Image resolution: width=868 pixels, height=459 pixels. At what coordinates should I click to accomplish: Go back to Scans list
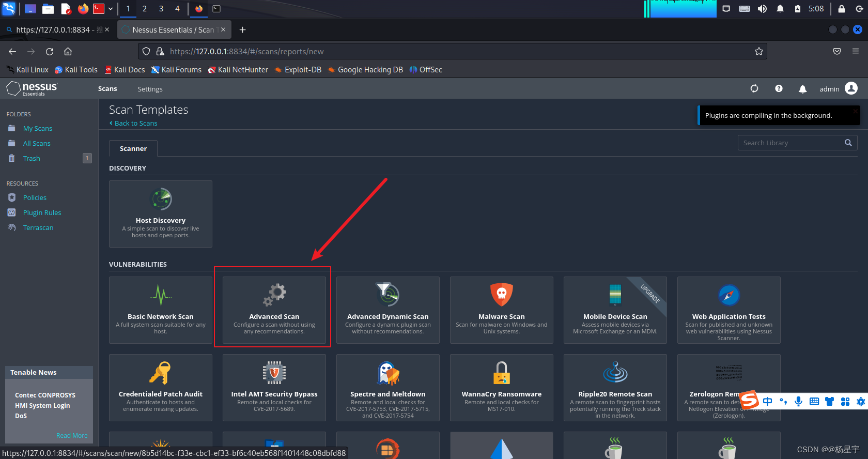(x=133, y=123)
